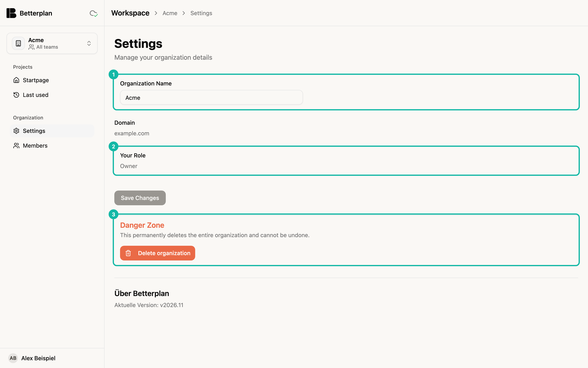Click the Workspace breadcrumb
Viewport: 588px width, 368px height.
[x=130, y=13]
